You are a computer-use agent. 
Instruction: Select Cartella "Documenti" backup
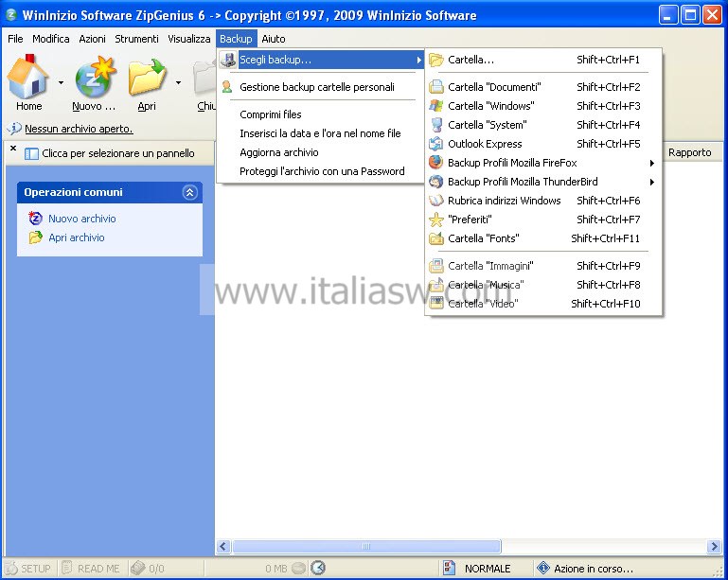[543, 87]
